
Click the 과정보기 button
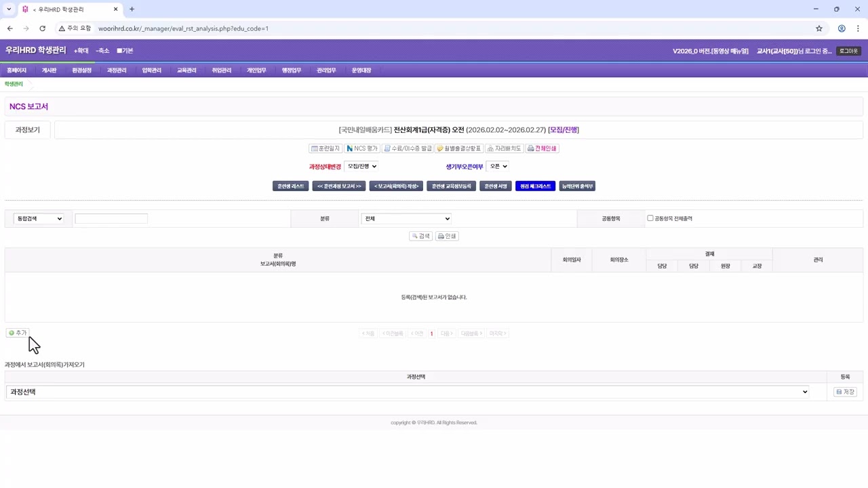click(28, 129)
